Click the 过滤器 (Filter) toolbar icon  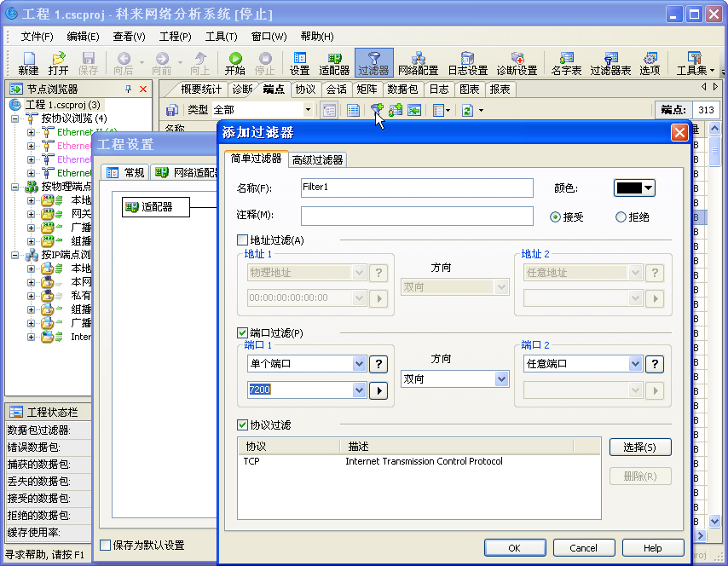[373, 63]
